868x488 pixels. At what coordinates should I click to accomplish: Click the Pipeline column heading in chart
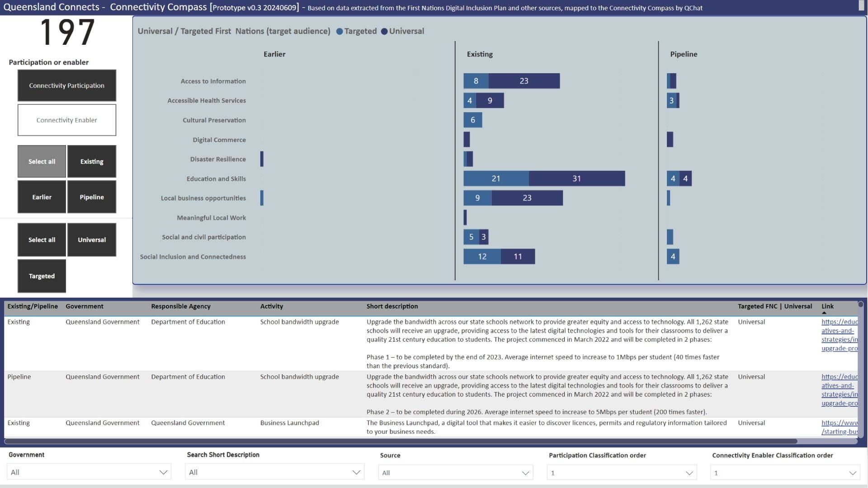tap(684, 54)
